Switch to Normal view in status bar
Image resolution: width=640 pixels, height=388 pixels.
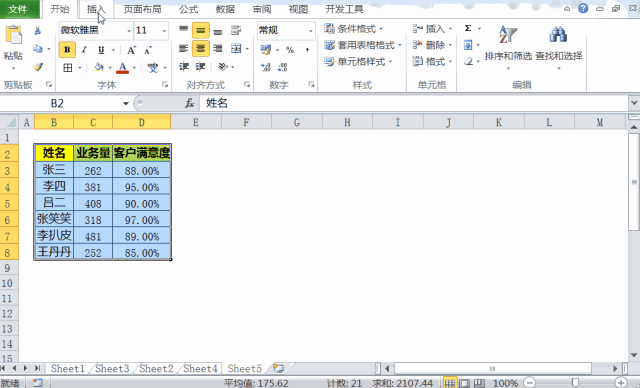[450, 383]
